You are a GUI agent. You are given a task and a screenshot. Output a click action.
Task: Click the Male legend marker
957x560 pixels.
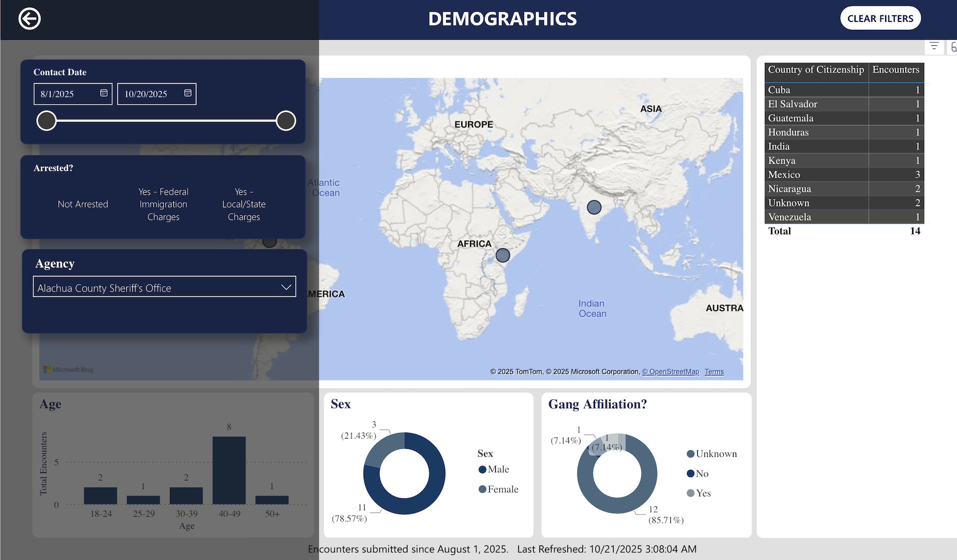point(482,470)
